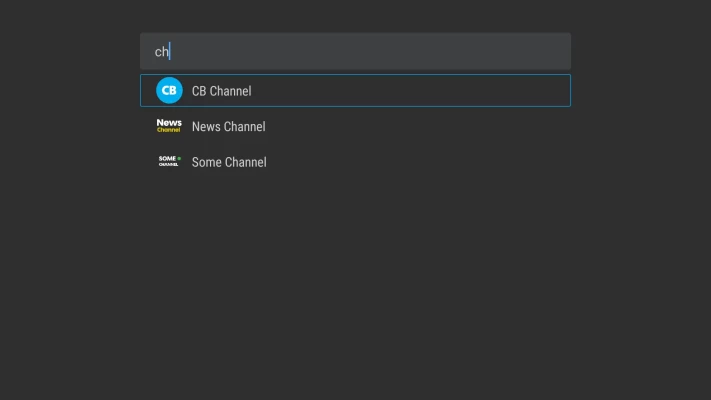711x400 pixels.
Task: Tap the green-dotted SOME logo
Action: pyautogui.click(x=170, y=161)
